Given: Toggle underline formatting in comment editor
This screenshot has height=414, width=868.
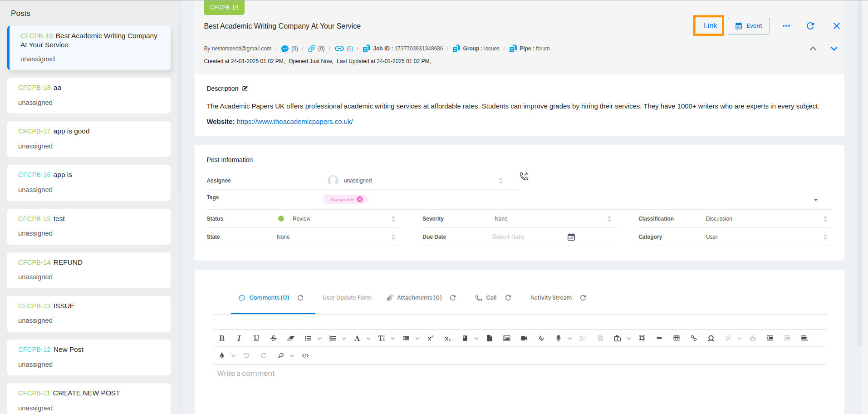Looking at the screenshot, I should pos(256,338).
